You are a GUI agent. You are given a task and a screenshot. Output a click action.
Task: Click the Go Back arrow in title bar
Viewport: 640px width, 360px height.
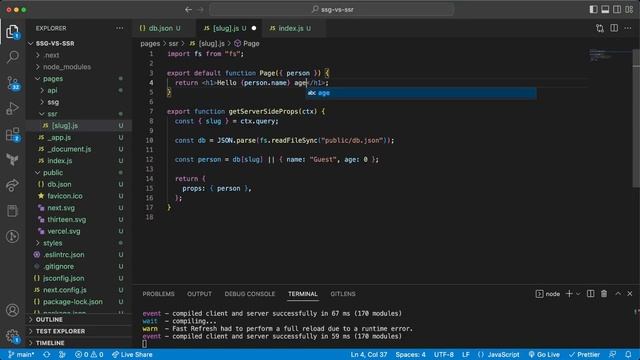[188, 9]
